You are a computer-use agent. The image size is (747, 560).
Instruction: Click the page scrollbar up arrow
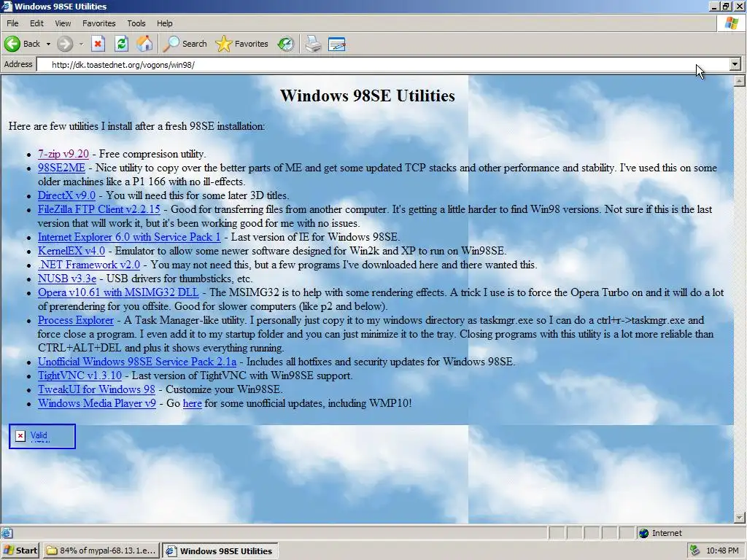click(740, 81)
